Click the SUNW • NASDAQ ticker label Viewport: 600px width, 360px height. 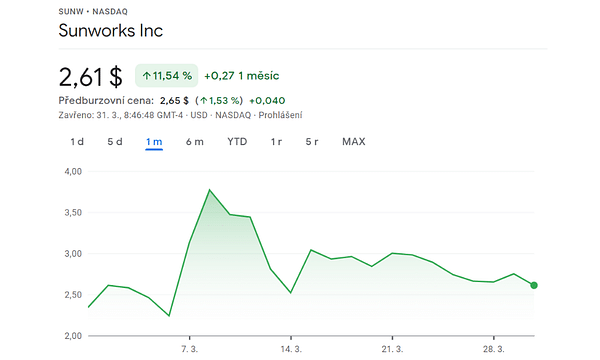(93, 11)
